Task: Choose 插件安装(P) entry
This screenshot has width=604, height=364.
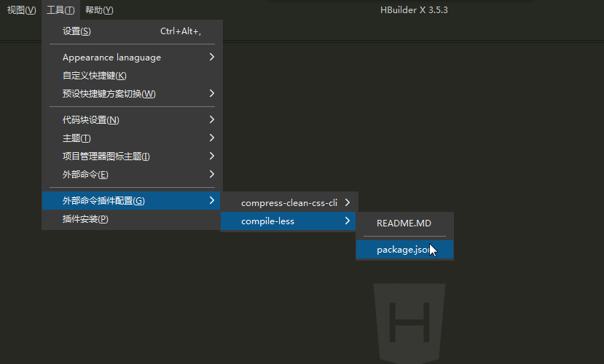Action: [132, 219]
